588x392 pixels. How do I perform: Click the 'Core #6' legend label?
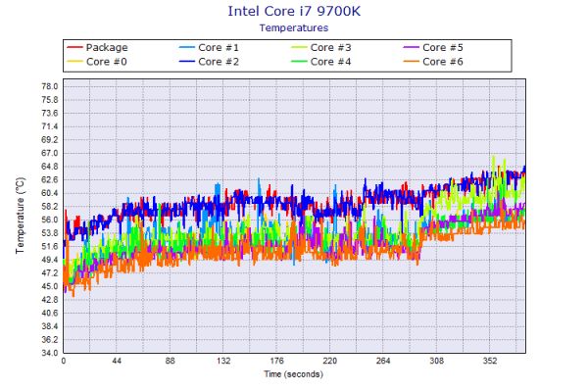click(x=443, y=62)
